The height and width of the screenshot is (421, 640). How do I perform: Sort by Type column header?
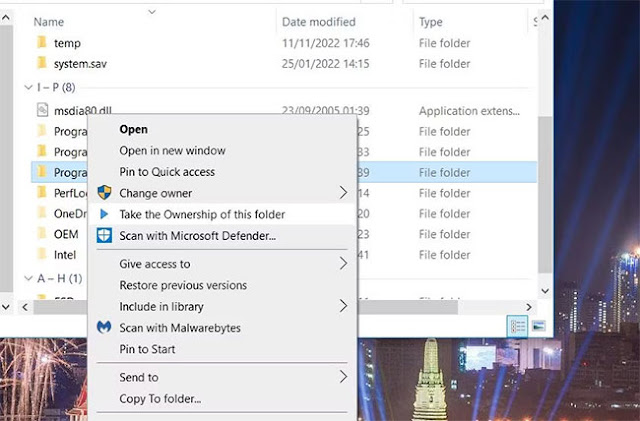(x=431, y=22)
